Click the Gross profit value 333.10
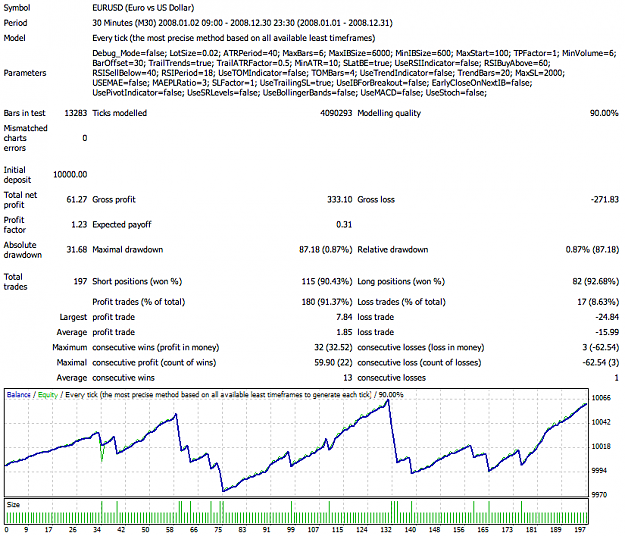Screen dimensions: 625x536 click(340, 200)
